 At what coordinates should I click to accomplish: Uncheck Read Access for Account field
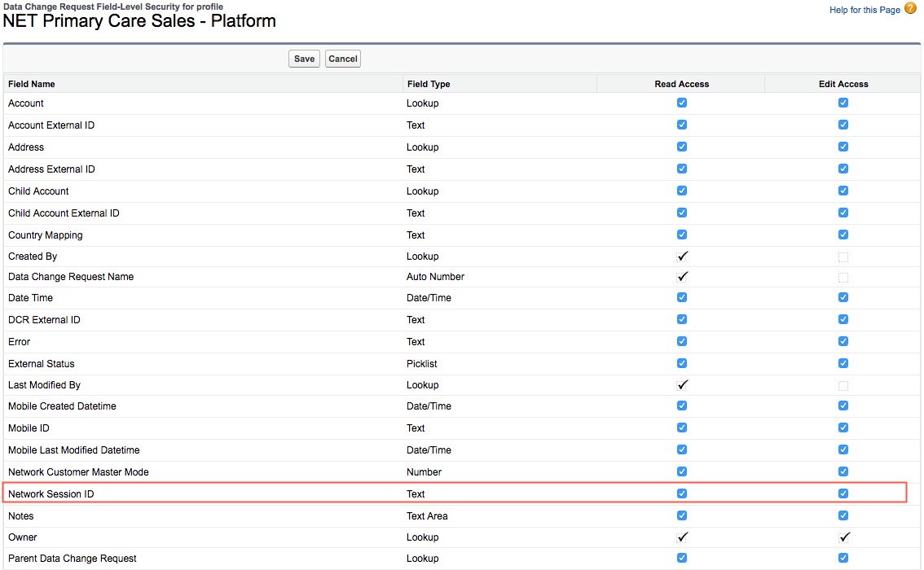[682, 103]
